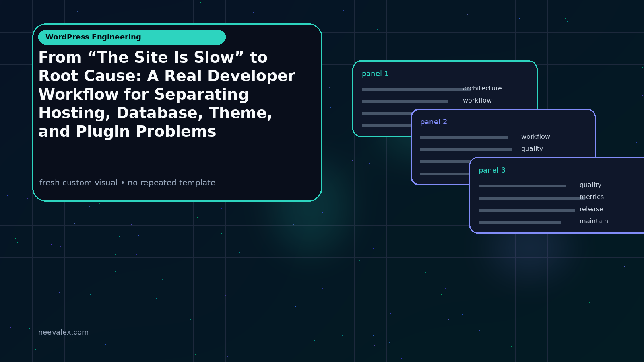Click "quality" label in panel 3
644x362 pixels.
(590, 185)
